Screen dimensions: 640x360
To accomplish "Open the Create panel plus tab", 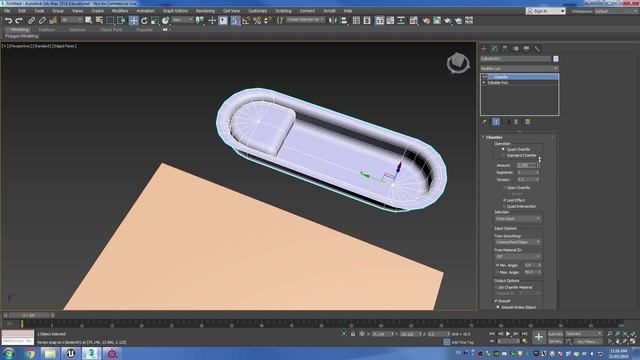I will pos(484,49).
